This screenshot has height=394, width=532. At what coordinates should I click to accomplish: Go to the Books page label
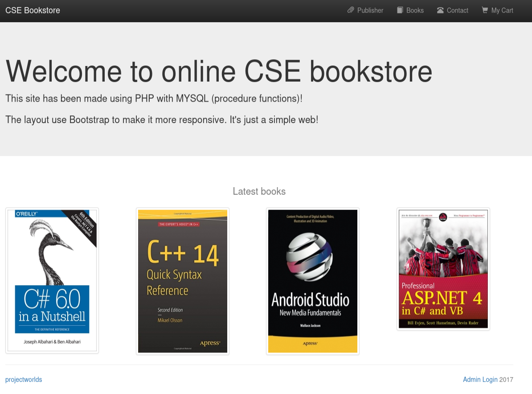(x=415, y=10)
